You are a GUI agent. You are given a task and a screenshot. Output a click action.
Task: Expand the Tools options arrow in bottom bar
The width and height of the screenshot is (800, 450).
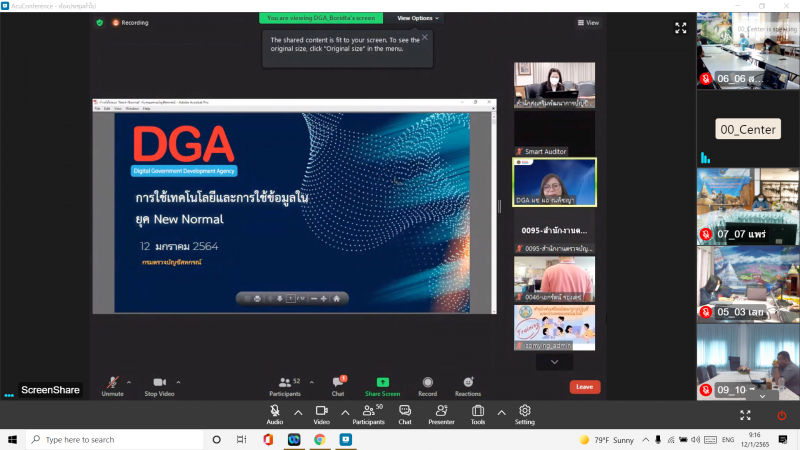(502, 413)
